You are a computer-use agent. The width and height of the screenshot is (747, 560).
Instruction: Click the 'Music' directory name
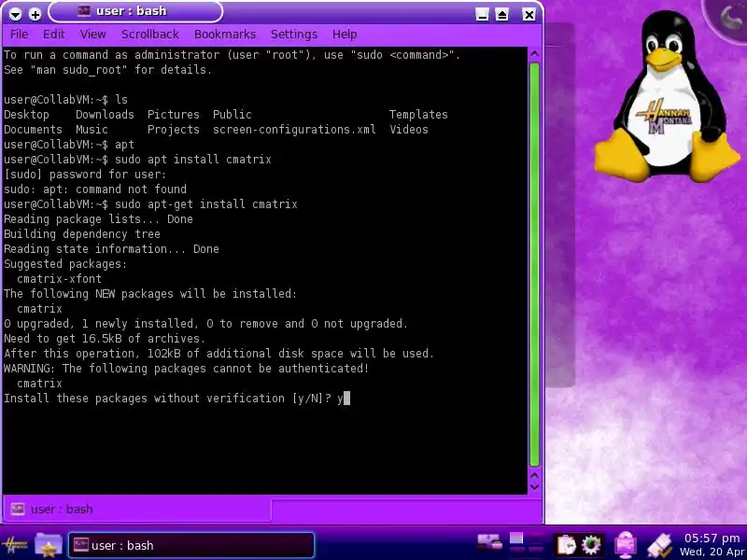(x=92, y=130)
